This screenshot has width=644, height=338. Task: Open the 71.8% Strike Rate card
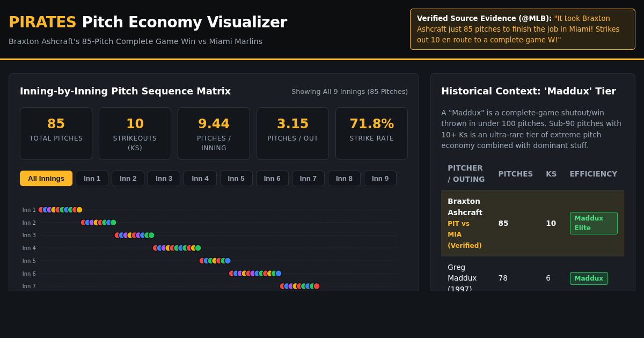371,134
